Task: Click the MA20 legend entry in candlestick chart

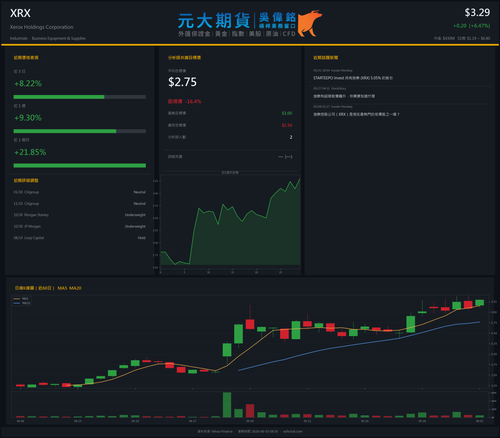Action: (x=22, y=303)
